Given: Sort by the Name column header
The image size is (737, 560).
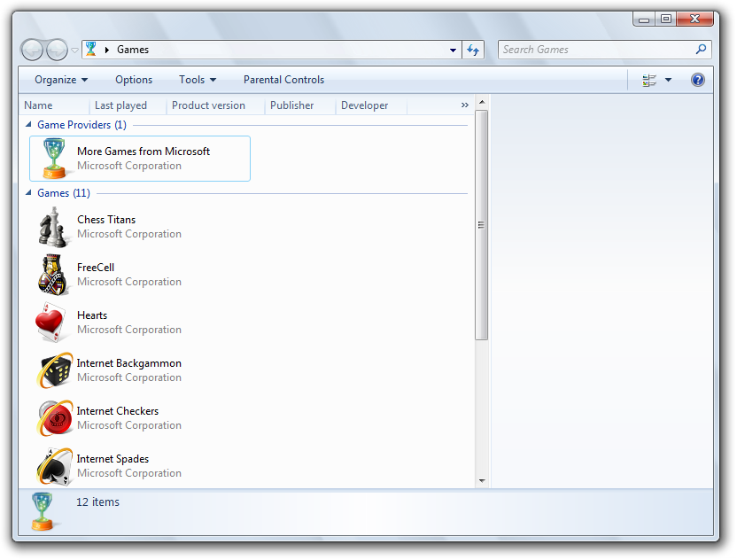Looking at the screenshot, I should (x=54, y=105).
